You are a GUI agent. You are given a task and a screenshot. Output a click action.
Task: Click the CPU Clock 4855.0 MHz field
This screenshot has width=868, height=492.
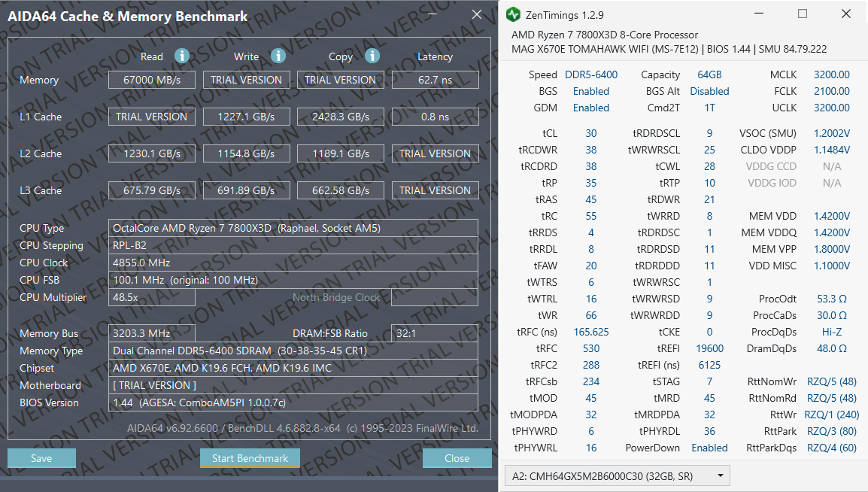click(x=293, y=263)
